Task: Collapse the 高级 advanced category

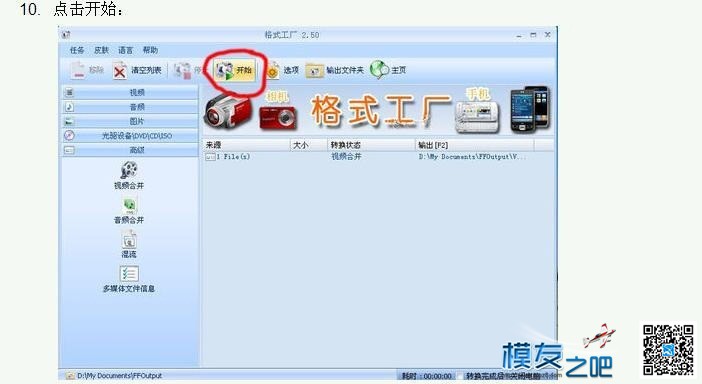Action: tap(130, 150)
